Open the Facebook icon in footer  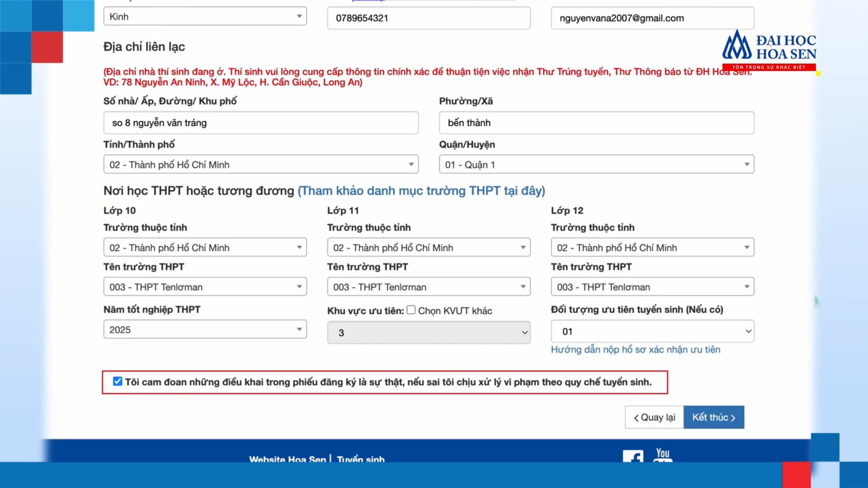pyautogui.click(x=633, y=456)
